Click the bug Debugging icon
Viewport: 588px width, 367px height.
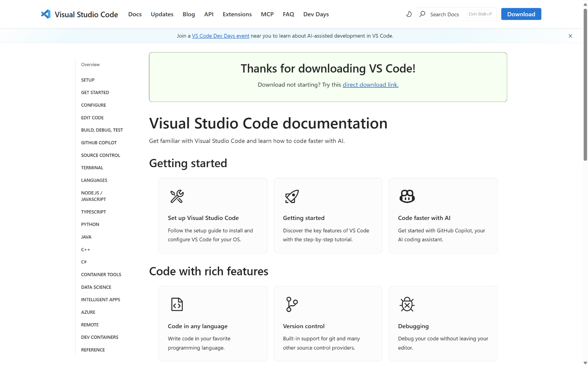tap(407, 304)
